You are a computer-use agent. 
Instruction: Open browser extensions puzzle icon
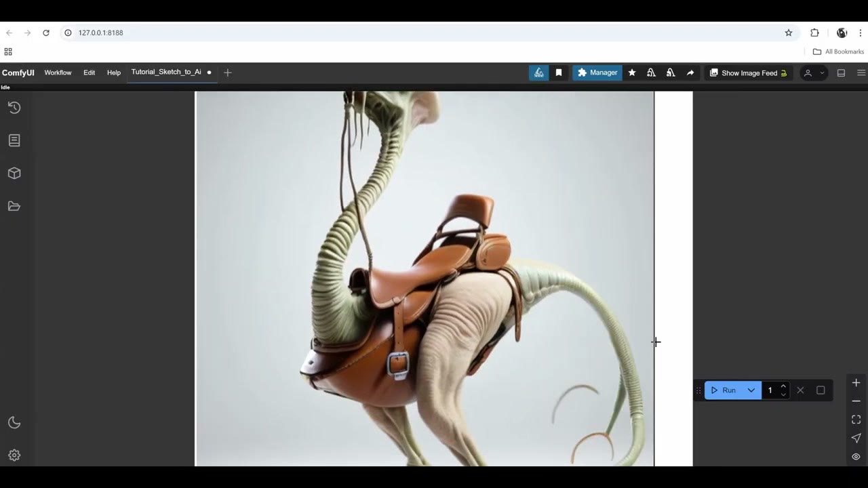815,33
